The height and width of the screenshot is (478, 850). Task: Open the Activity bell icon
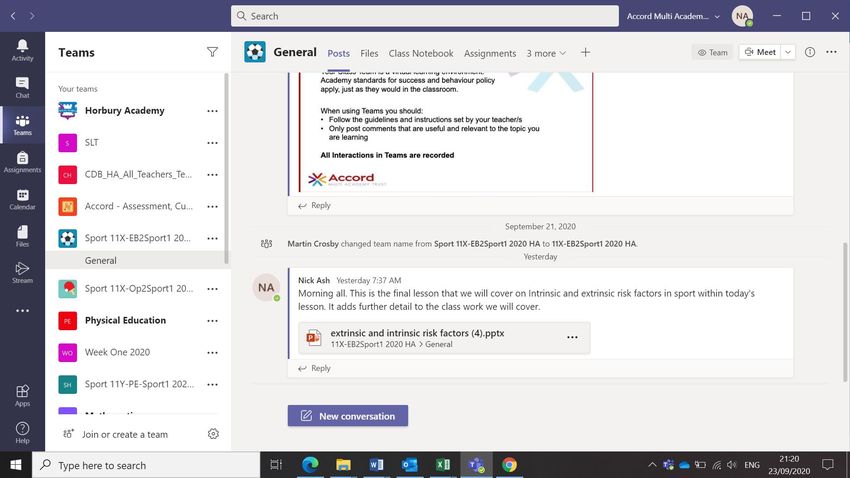click(22, 50)
